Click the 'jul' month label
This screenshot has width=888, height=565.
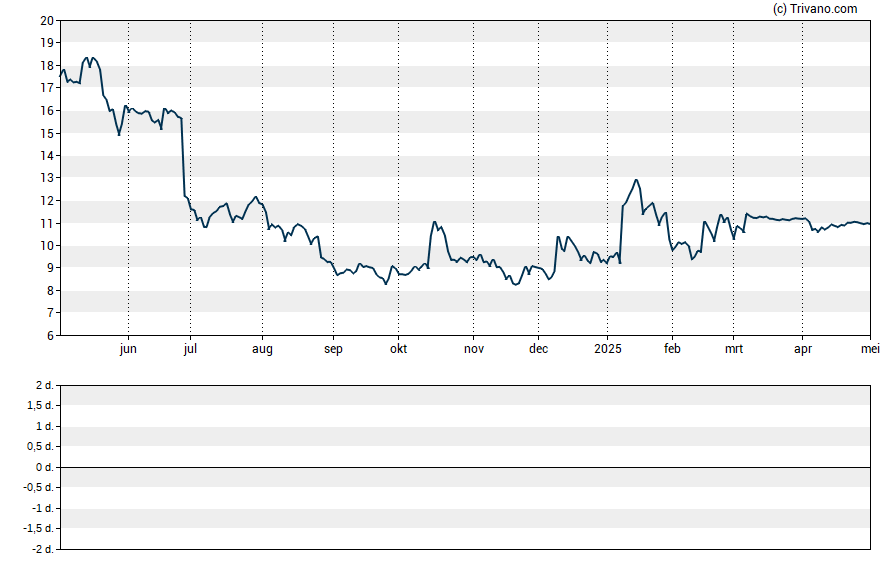coord(190,349)
